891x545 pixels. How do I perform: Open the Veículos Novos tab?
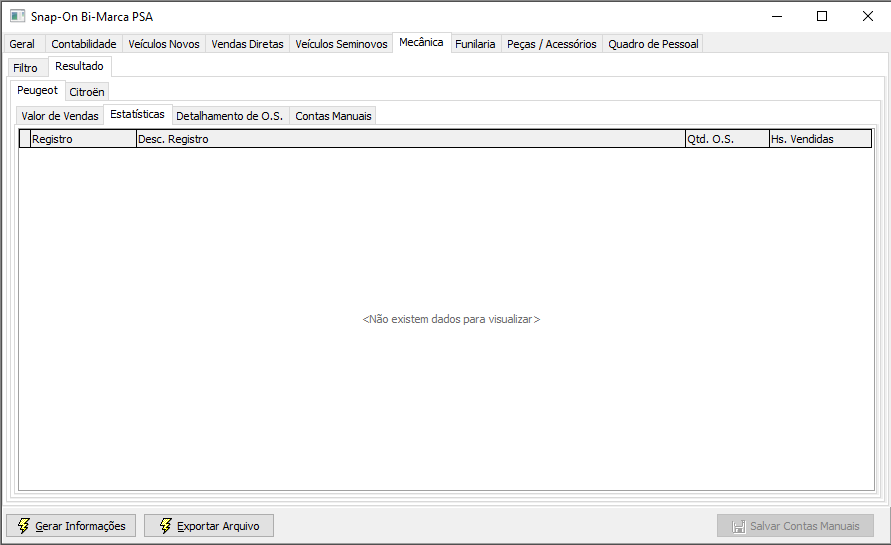pos(164,44)
